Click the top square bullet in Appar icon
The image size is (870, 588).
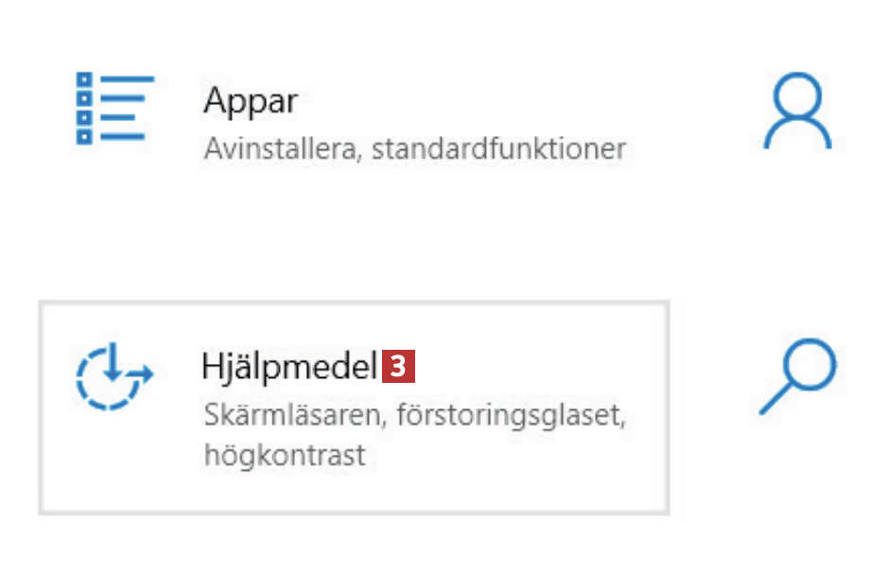pos(83,79)
